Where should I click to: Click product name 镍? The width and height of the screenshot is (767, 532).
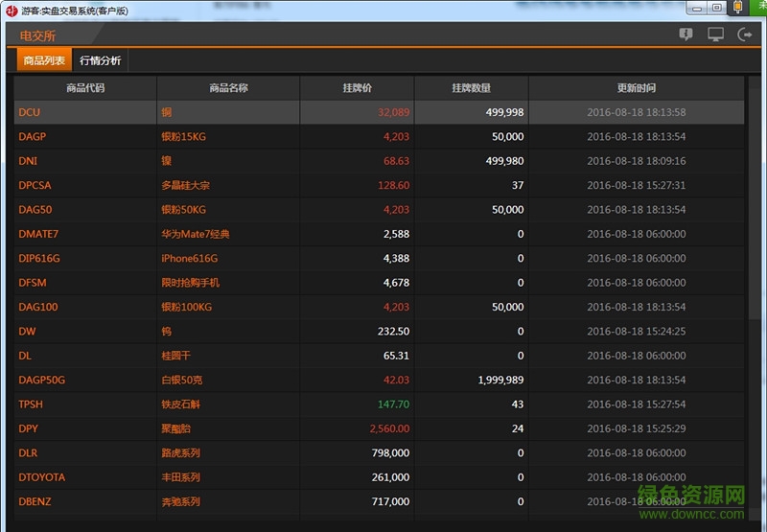(167, 161)
